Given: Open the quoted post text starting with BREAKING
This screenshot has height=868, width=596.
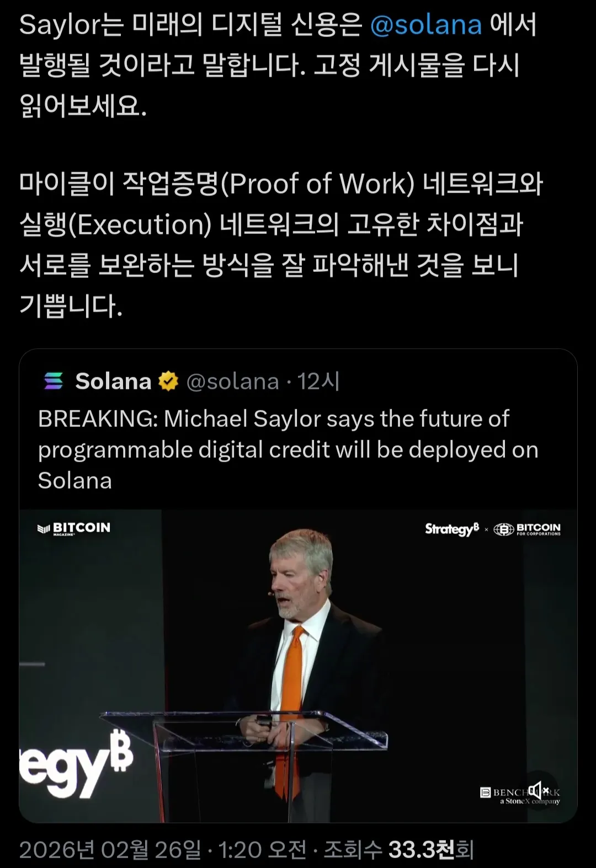Looking at the screenshot, I should point(288,450).
